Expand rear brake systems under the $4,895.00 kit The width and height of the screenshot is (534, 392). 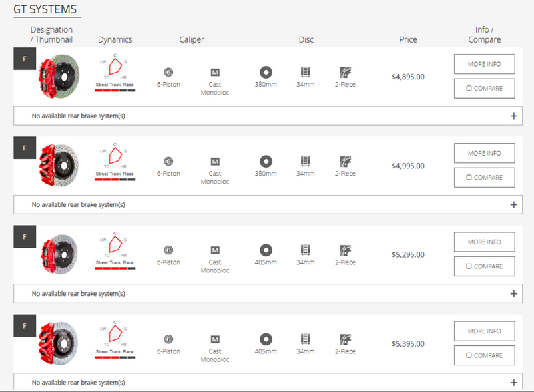[513, 116]
